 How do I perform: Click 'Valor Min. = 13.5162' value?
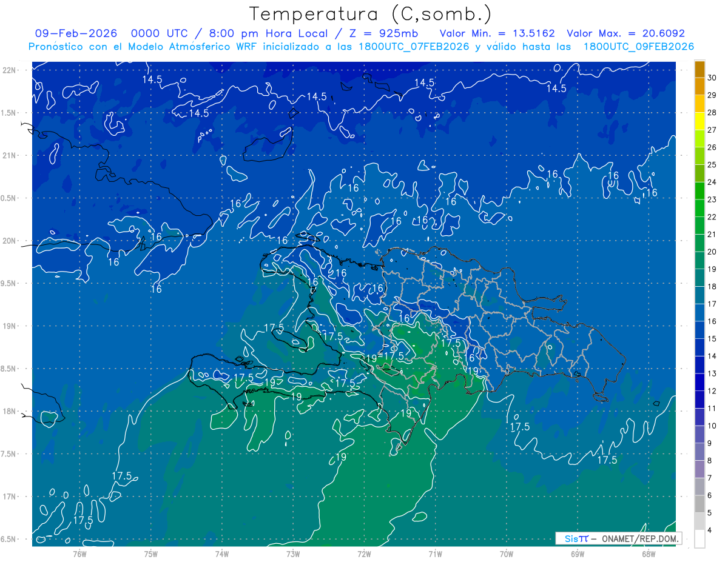[x=497, y=33]
